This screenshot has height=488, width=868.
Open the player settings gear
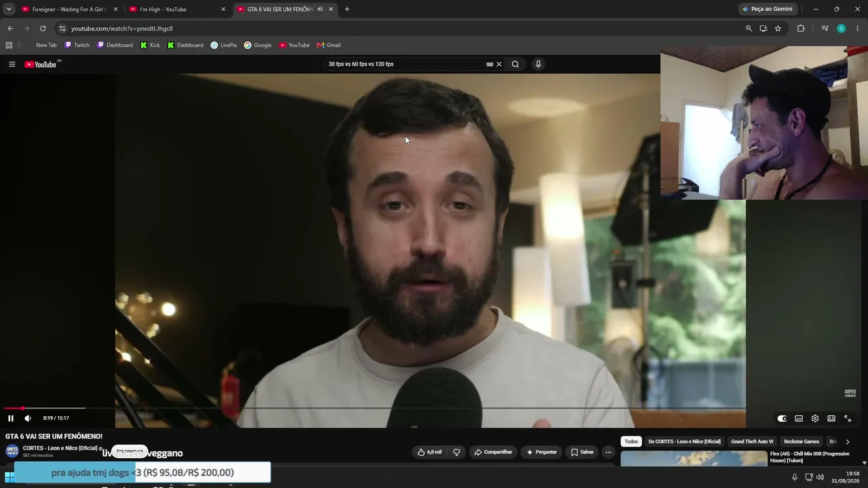(815, 418)
